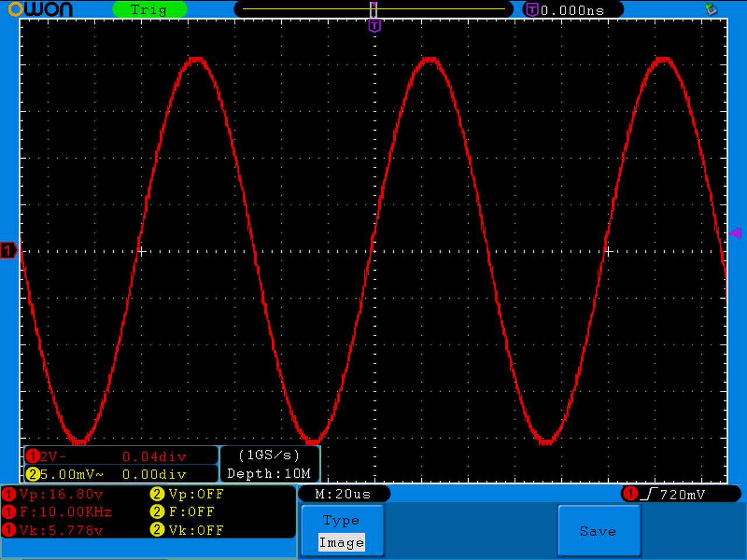
Task: Click the 720mV trigger level readout
Action: (682, 495)
